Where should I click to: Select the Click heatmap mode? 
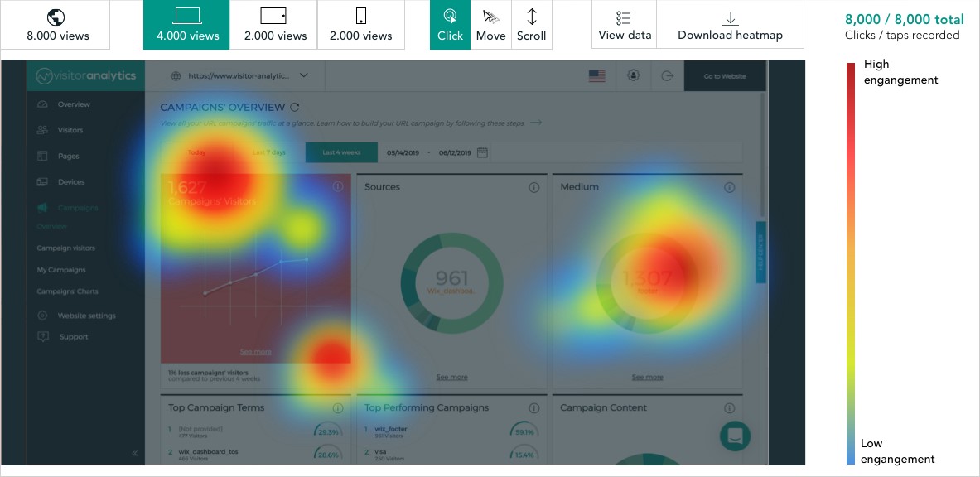pos(450,25)
